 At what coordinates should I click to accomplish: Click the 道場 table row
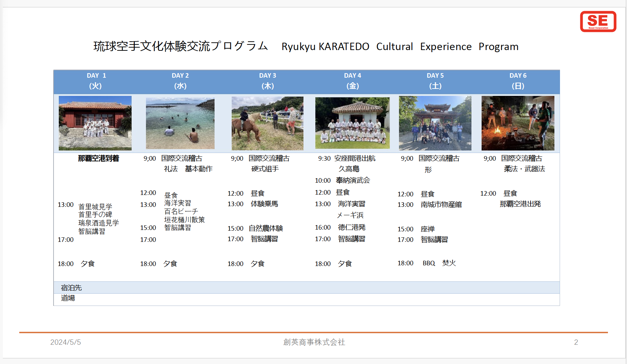coord(306,298)
